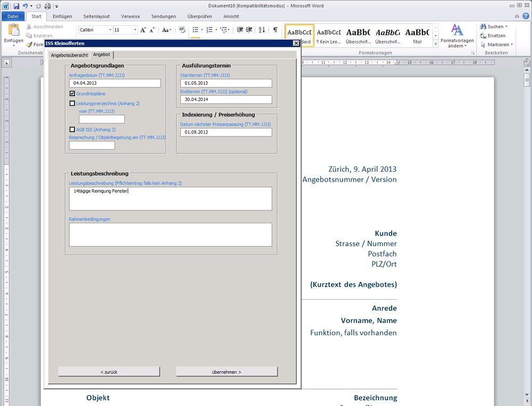Open the undo history dropdown arrow

31,6
